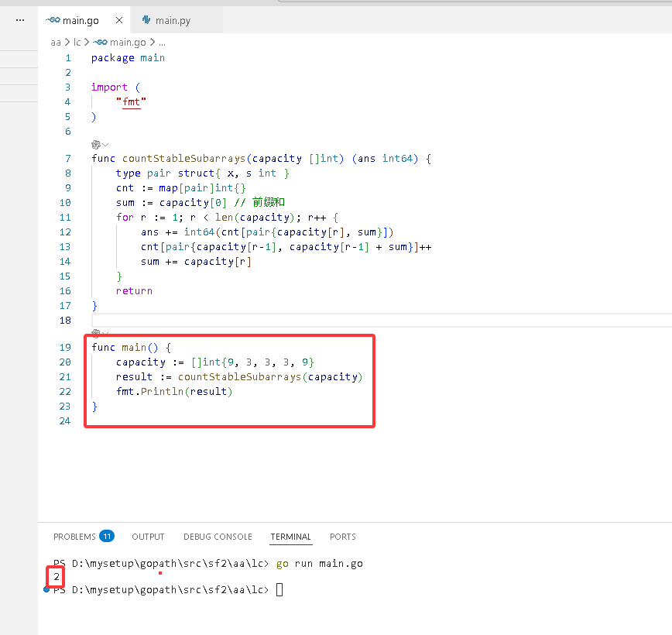Click the problems count badge 11

coord(107,537)
